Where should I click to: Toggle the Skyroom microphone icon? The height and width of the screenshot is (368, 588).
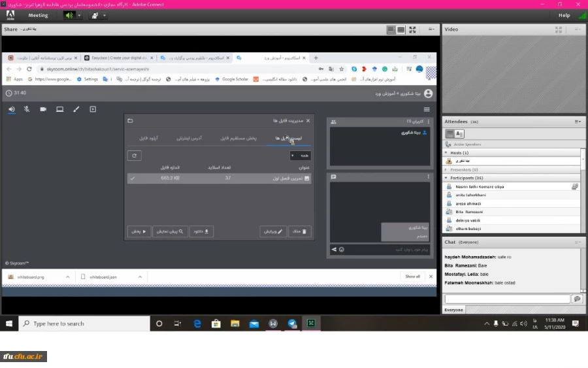tap(27, 109)
